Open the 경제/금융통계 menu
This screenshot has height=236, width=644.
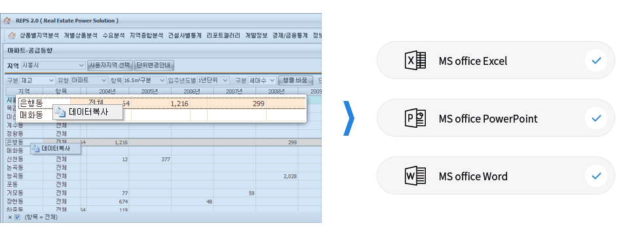[x=290, y=36]
